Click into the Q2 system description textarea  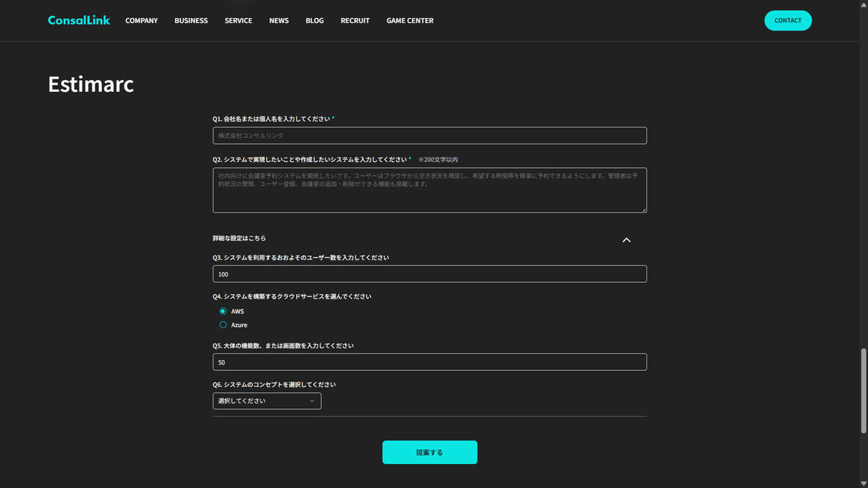pyautogui.click(x=430, y=190)
